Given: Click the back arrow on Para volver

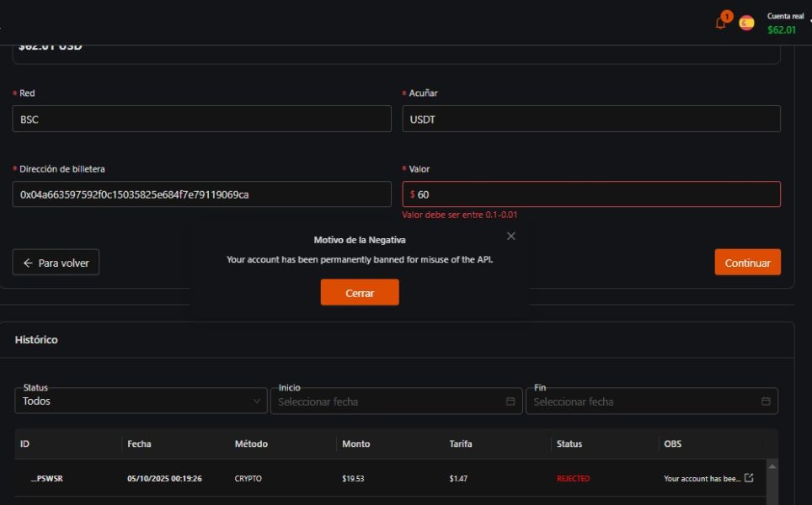Looking at the screenshot, I should 28,263.
